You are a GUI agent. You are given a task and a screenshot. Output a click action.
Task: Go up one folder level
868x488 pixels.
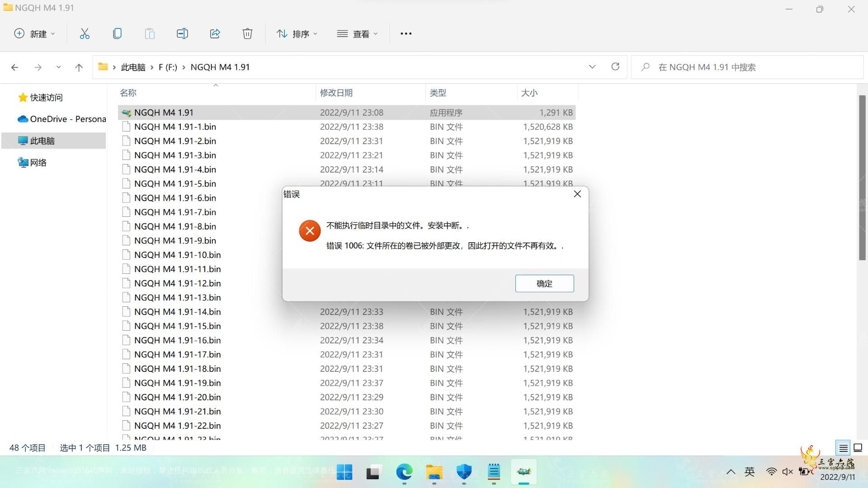(79, 67)
